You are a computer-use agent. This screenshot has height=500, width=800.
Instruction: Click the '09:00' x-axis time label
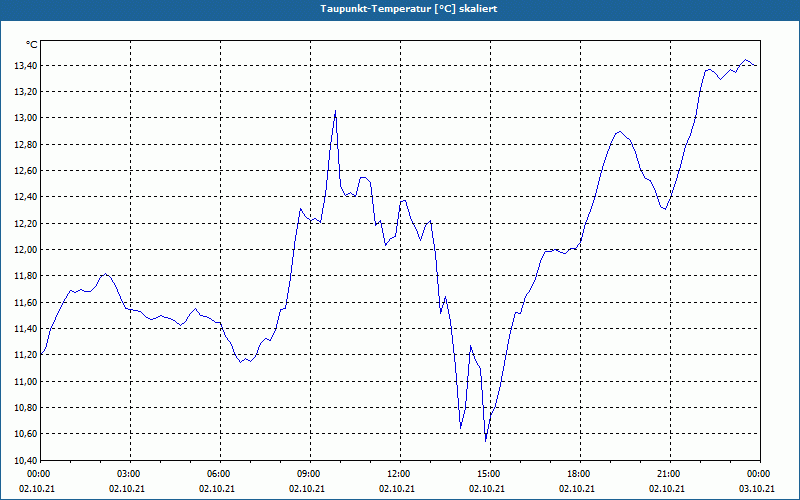(310, 474)
